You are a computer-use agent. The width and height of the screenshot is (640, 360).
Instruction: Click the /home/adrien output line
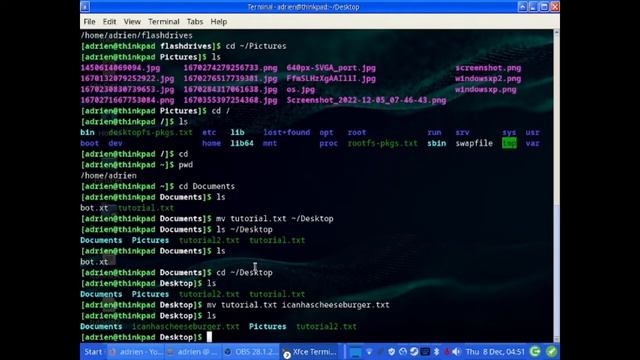109,176
